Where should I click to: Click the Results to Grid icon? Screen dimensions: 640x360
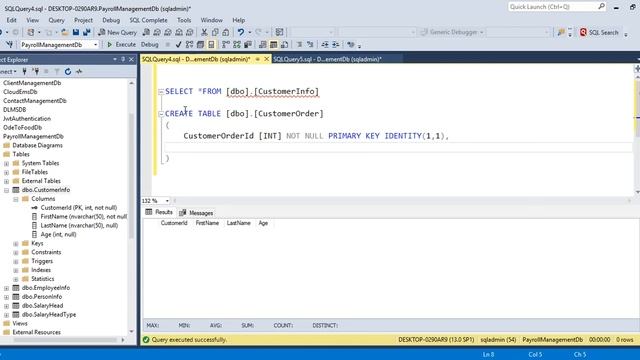273,44
